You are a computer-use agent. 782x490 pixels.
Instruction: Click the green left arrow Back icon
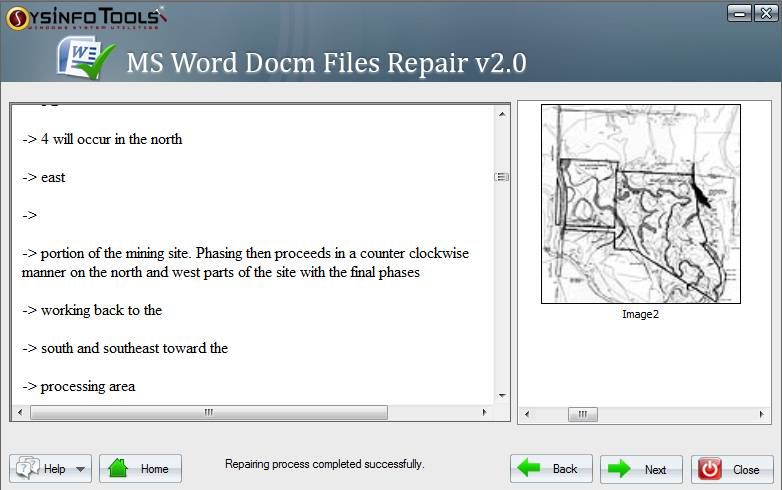529,468
